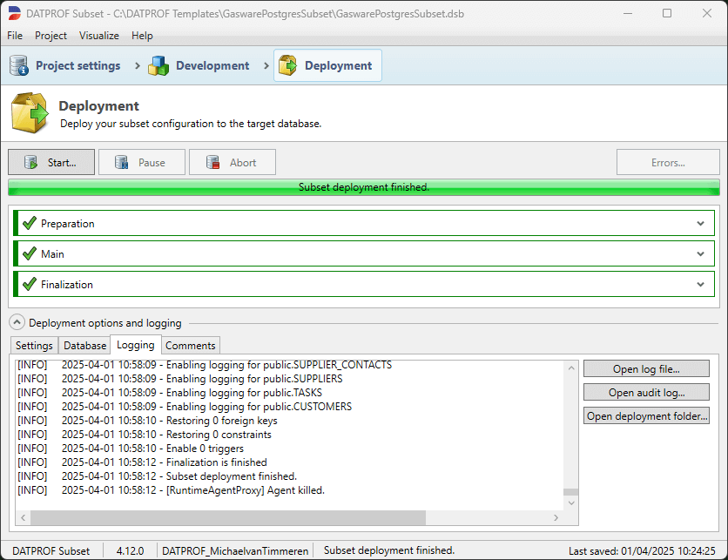This screenshot has height=560, width=728.
Task: Select the Development step icon in breadcrumb
Action: (159, 65)
